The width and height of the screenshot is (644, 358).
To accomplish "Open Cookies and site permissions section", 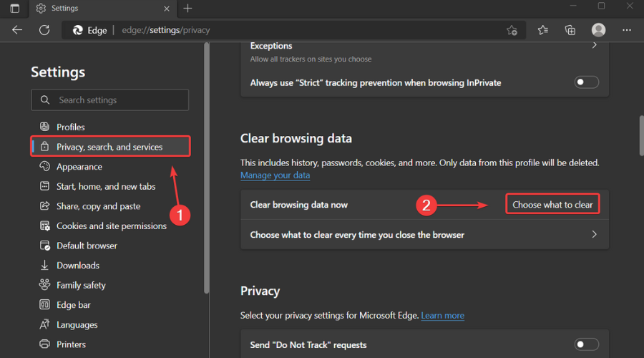I will pos(112,226).
